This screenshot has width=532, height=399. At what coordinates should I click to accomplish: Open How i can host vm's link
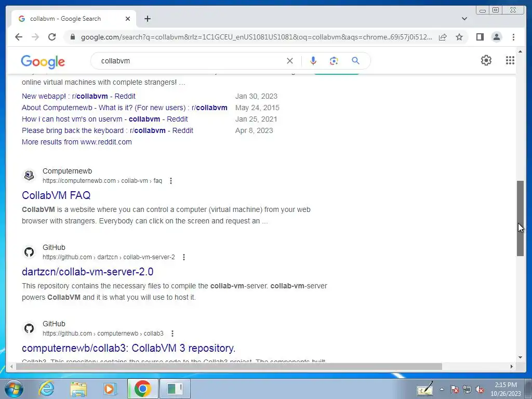(x=105, y=119)
